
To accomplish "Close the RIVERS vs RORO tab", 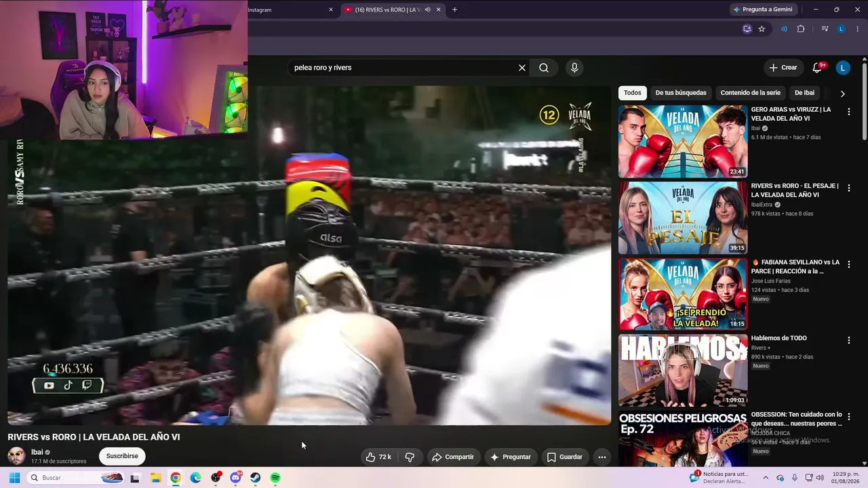I will pyautogui.click(x=439, y=9).
